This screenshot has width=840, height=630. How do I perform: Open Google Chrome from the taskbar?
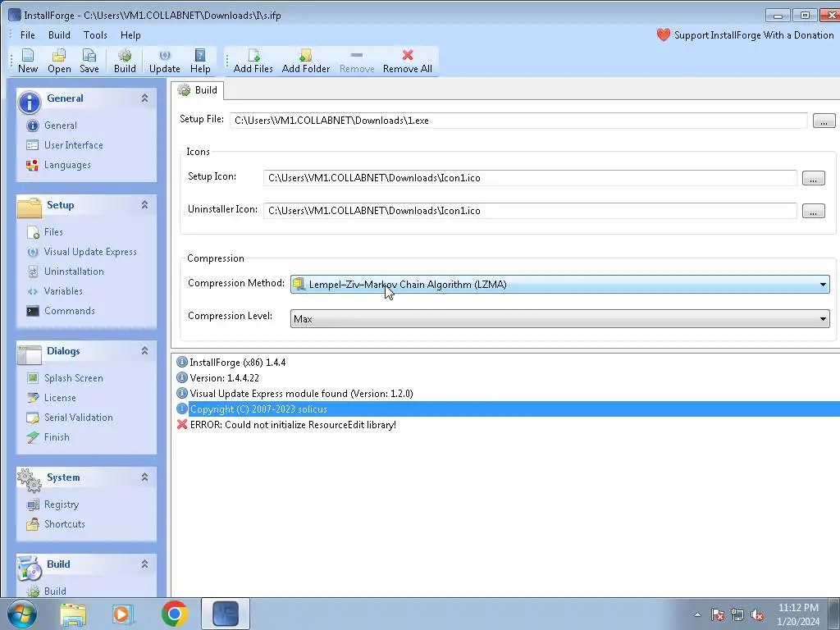(x=174, y=614)
